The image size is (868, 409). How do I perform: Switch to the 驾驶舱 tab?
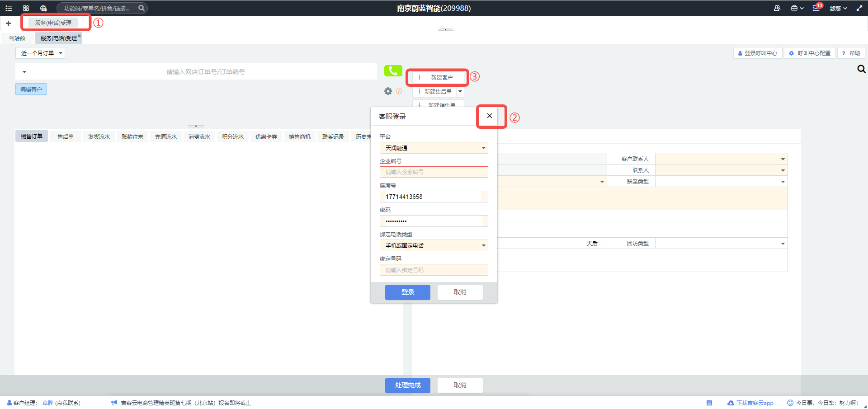(17, 38)
